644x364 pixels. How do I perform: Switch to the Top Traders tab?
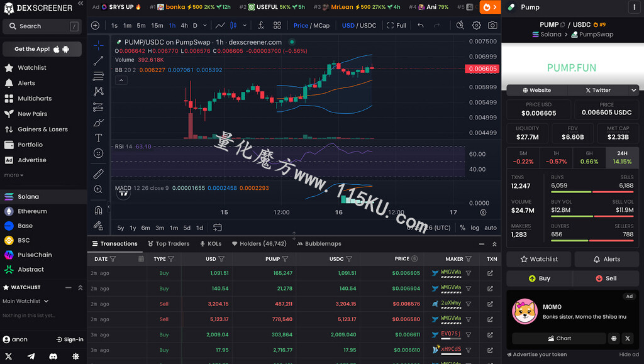(x=169, y=244)
